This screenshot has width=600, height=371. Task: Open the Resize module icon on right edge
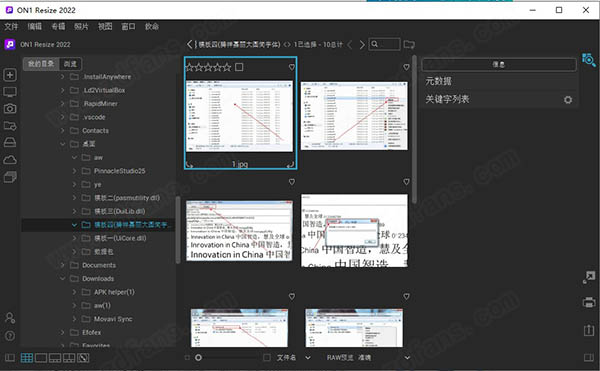pyautogui.click(x=589, y=277)
